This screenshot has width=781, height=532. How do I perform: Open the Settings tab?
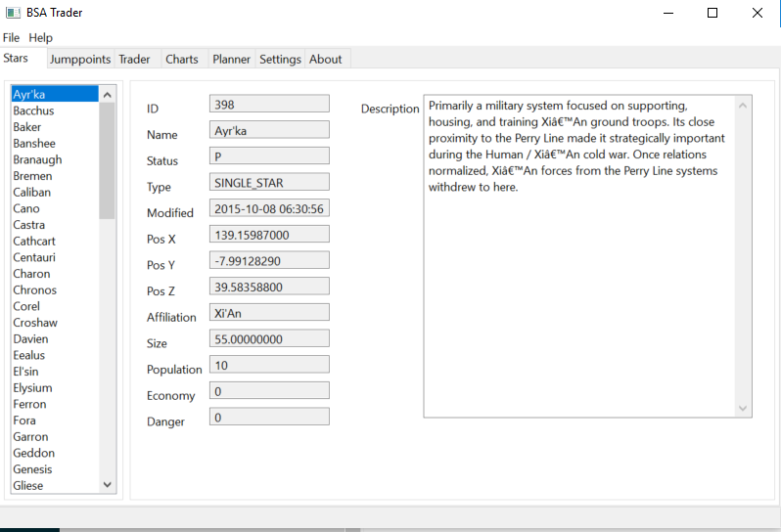pos(280,60)
